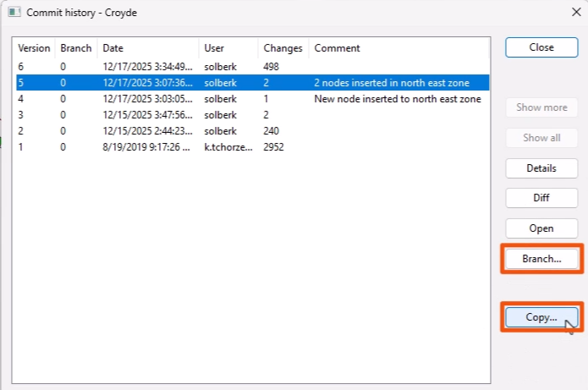Sort by Branch column header

click(x=76, y=48)
